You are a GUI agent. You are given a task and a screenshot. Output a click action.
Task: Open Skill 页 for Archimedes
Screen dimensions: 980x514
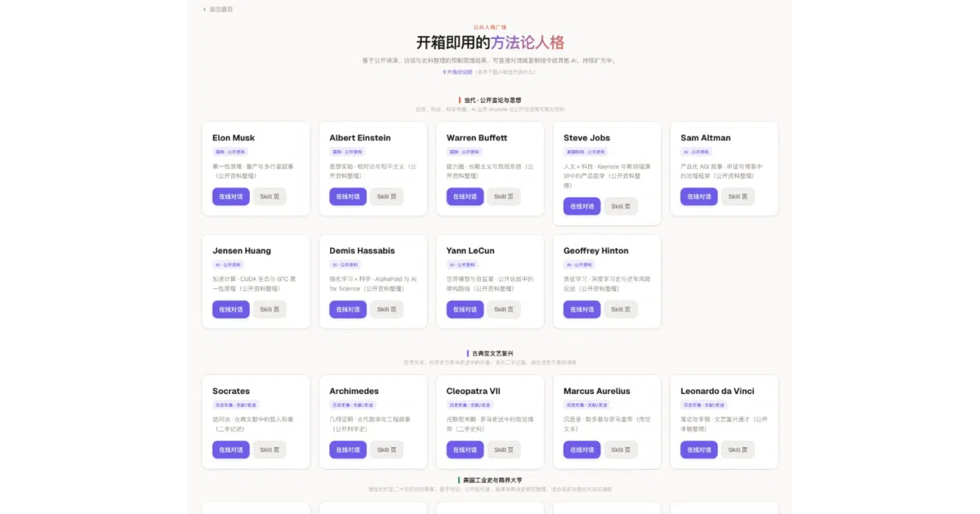(386, 450)
